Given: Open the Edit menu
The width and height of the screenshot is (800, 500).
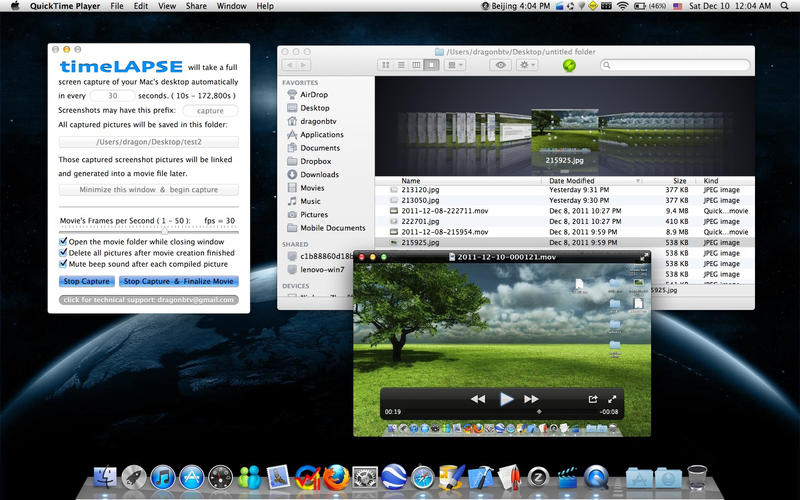Looking at the screenshot, I should [141, 6].
